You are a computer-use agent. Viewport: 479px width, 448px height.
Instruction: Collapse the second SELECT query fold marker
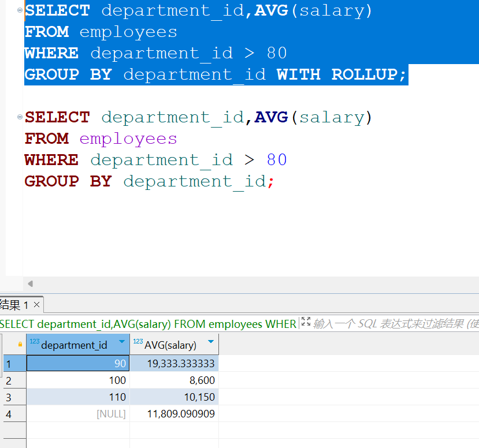[20, 117]
